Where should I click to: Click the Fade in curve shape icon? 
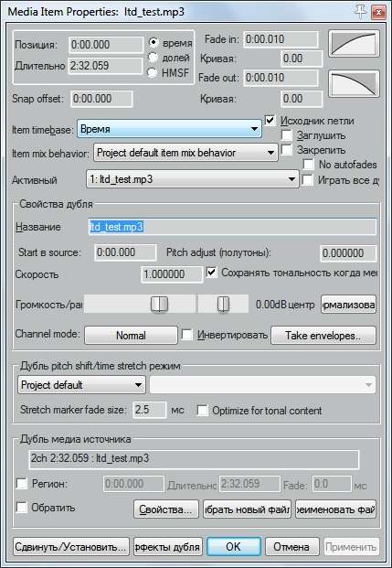pyautogui.click(x=354, y=44)
